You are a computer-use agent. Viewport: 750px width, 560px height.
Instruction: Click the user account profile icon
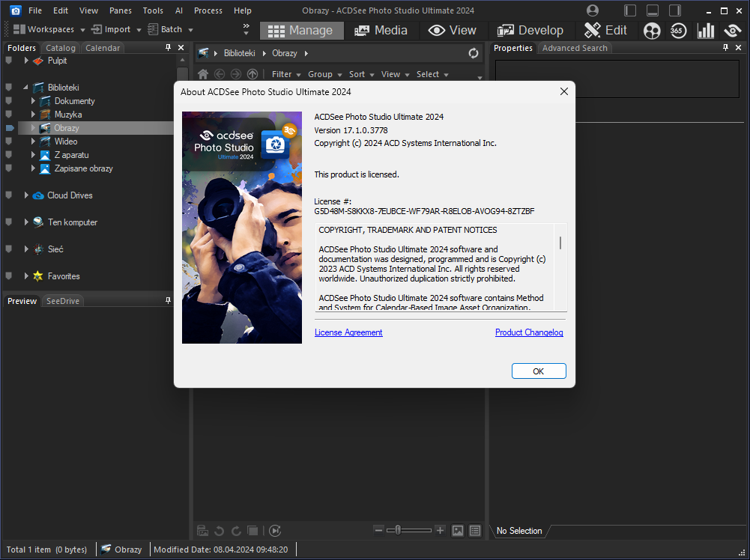[x=593, y=10]
